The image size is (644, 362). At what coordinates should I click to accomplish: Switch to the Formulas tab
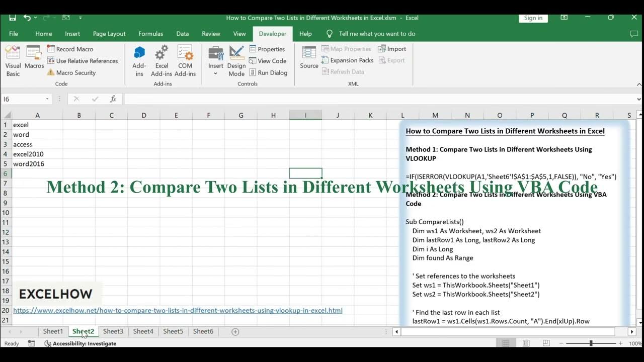tap(151, 34)
